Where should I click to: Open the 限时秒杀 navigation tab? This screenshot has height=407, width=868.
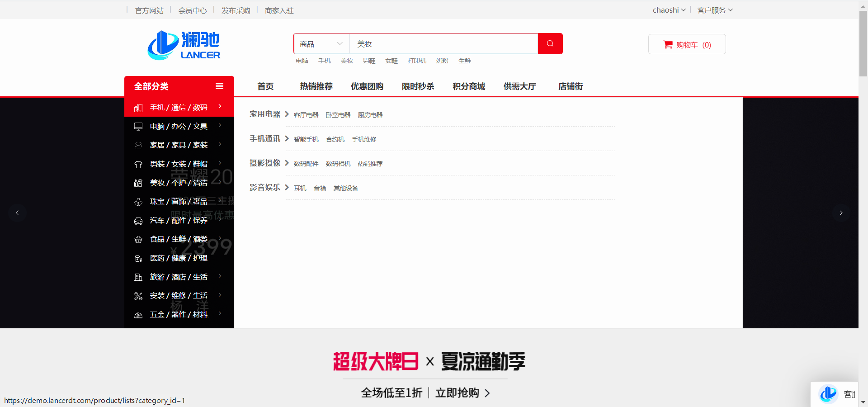[x=418, y=86]
